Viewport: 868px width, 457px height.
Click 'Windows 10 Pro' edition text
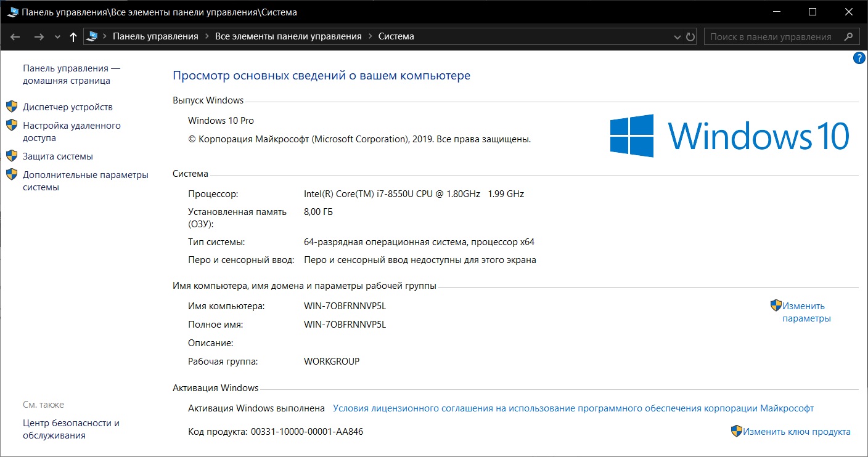coord(221,121)
